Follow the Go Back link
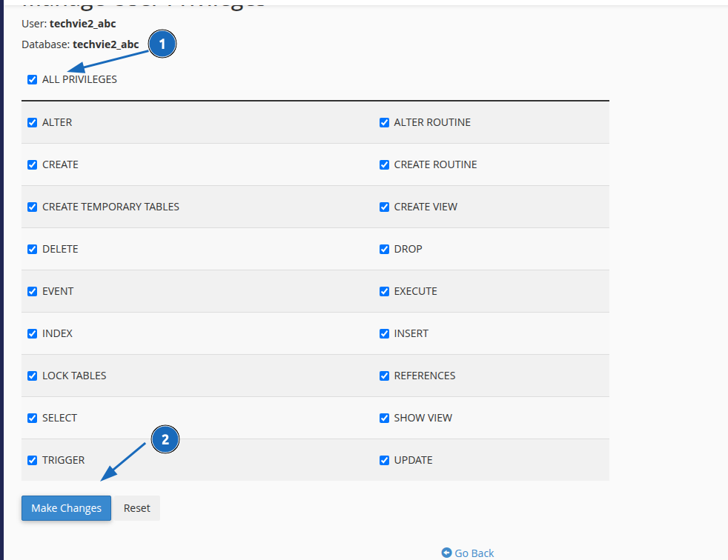This screenshot has height=560, width=728. point(468,553)
